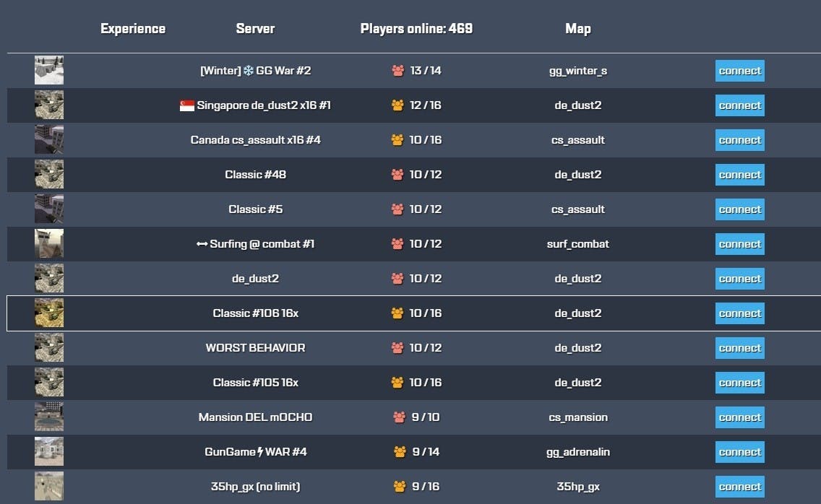Viewport: 821px width, 504px height.
Task: Click the Classic #105 16x server name
Action: tap(255, 383)
